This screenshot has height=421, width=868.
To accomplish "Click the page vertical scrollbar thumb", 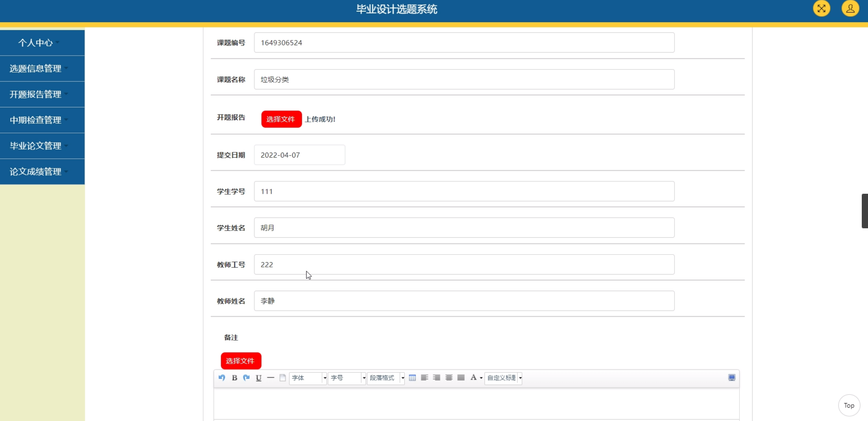I will [x=865, y=211].
